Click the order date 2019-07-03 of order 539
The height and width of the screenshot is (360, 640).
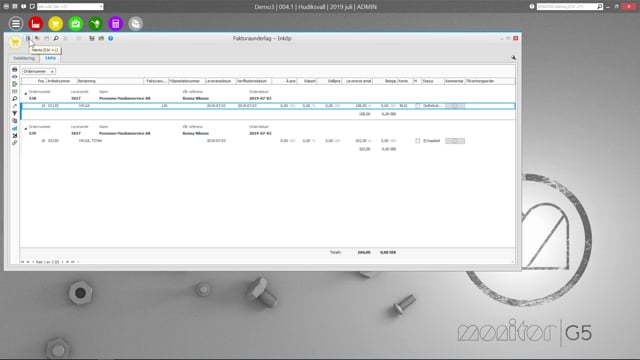coord(260,133)
